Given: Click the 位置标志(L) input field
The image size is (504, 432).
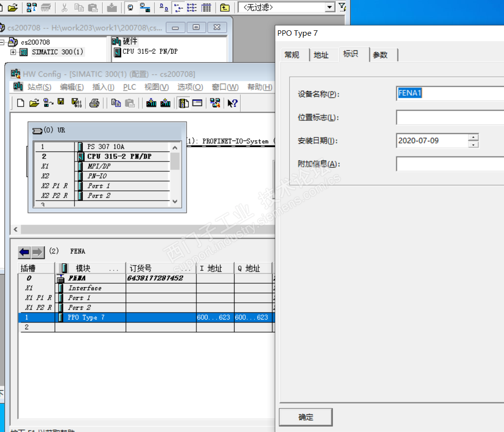Looking at the screenshot, I should coord(450,117).
